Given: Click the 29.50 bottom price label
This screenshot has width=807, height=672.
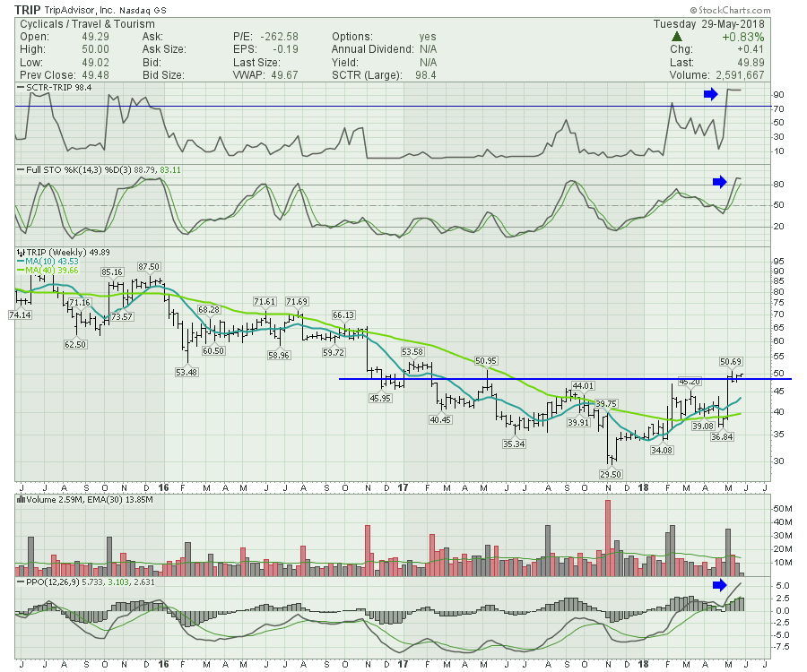Looking at the screenshot, I should [x=611, y=474].
